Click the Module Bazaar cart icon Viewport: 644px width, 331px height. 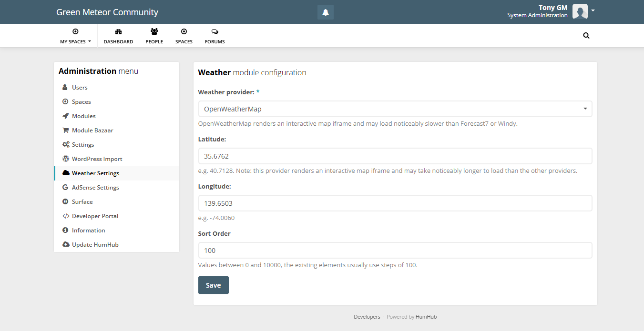pyautogui.click(x=65, y=130)
